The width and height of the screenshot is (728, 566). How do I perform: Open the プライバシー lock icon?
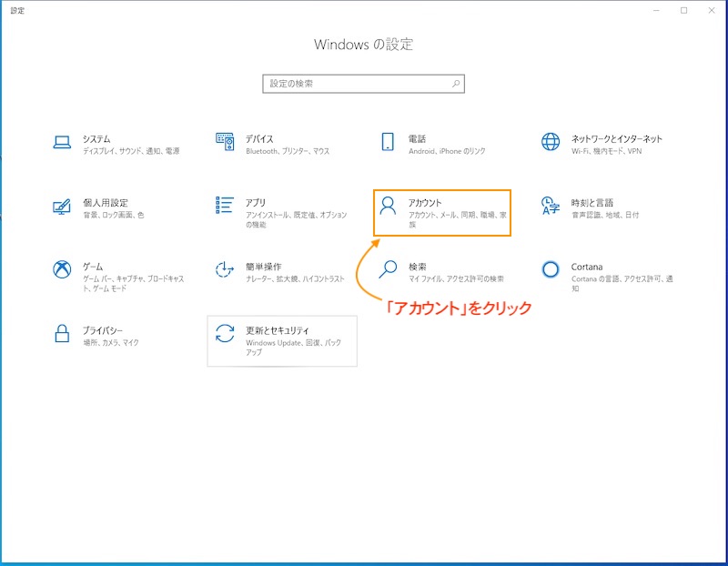point(62,333)
